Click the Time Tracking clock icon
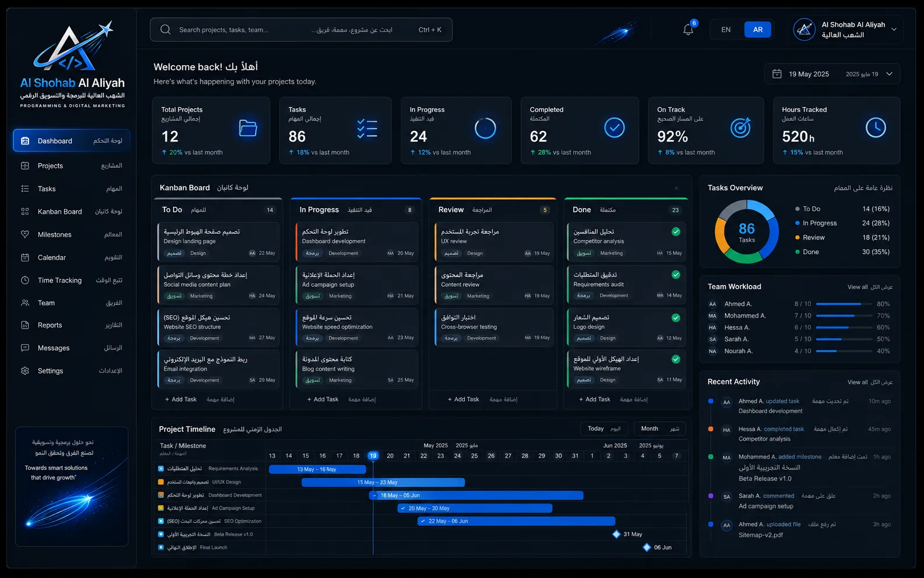924x578 pixels. click(x=25, y=280)
